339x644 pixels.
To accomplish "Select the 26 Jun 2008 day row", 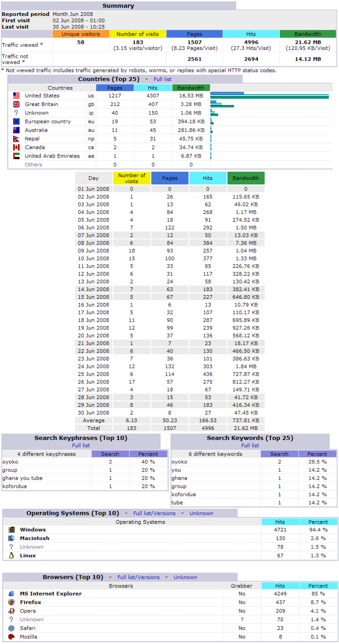I will point(170,382).
